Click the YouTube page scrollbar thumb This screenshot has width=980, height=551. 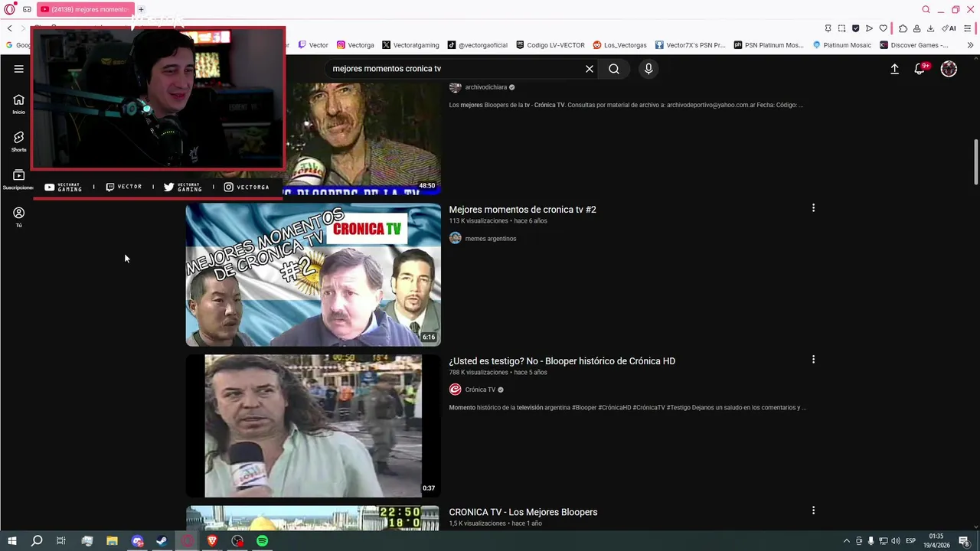pos(975,161)
